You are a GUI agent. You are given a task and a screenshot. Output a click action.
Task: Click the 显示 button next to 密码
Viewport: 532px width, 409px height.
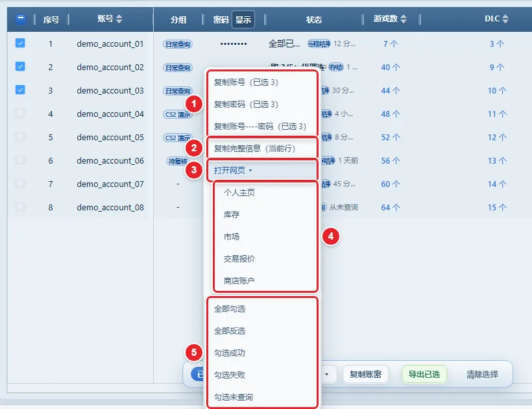coord(243,19)
